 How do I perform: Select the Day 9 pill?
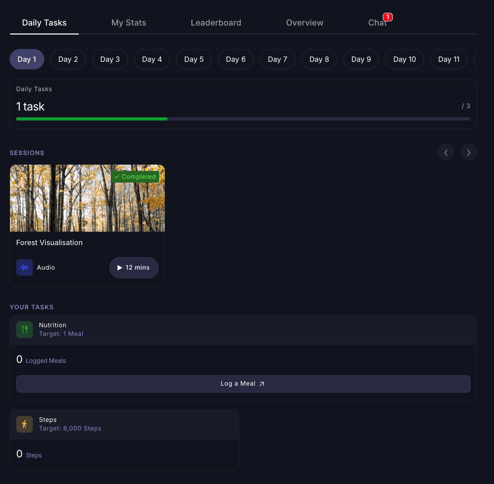tap(361, 59)
